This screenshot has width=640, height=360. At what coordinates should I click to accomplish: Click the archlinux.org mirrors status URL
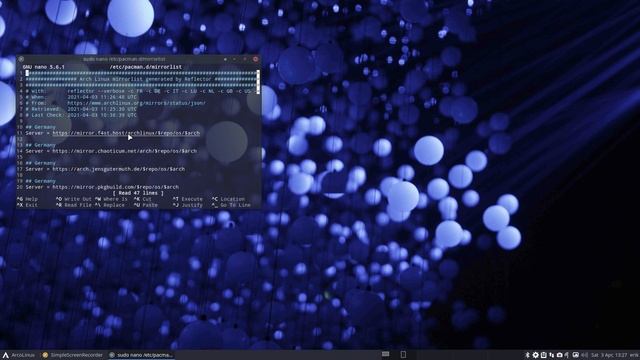click(136, 103)
